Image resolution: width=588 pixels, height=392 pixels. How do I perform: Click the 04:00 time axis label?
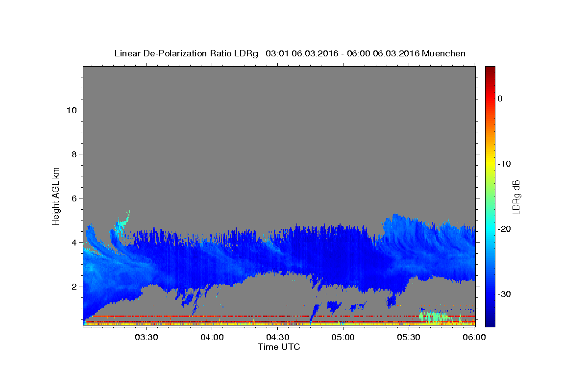[x=212, y=338]
